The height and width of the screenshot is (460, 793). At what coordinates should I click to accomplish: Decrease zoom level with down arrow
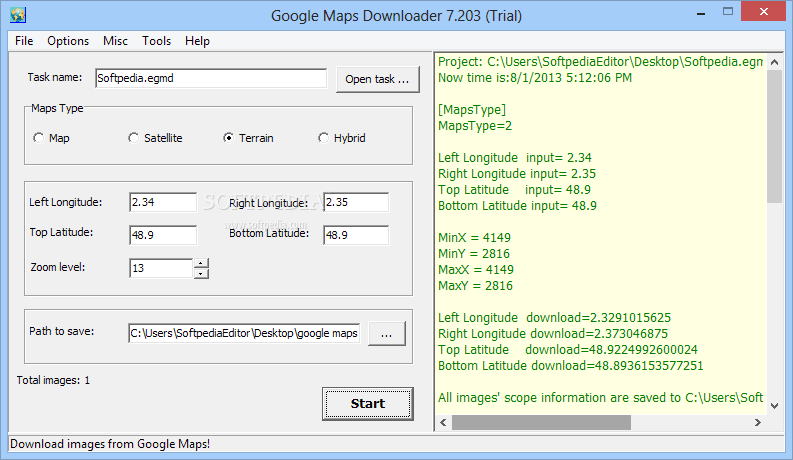coord(201,273)
